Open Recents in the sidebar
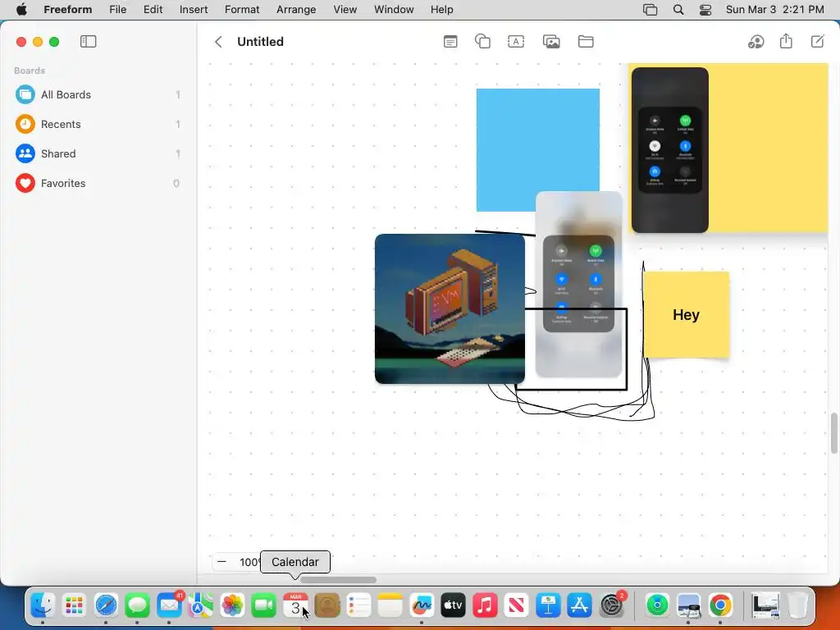 (98, 125)
